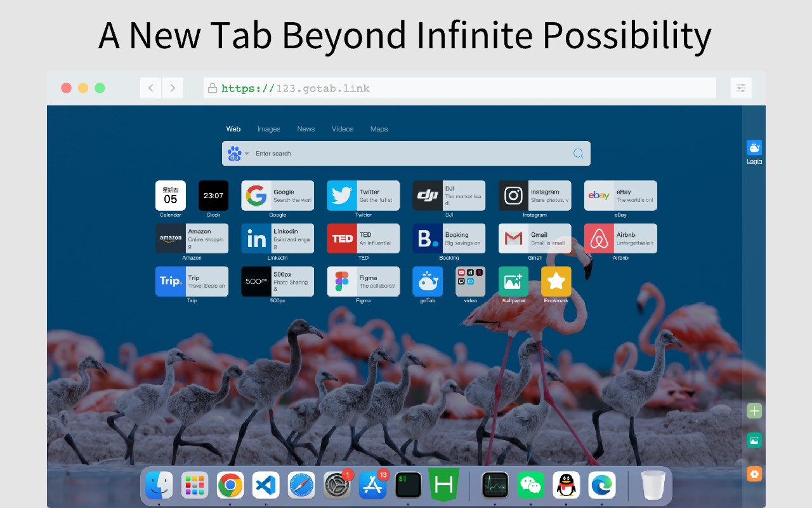Click the green add plus sidebar icon
This screenshot has width=812, height=508.
[754, 411]
